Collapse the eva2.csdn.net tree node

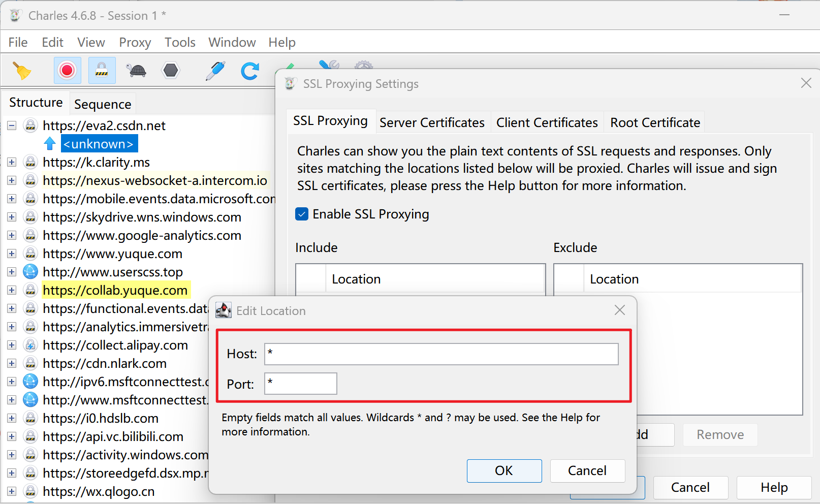click(x=12, y=125)
